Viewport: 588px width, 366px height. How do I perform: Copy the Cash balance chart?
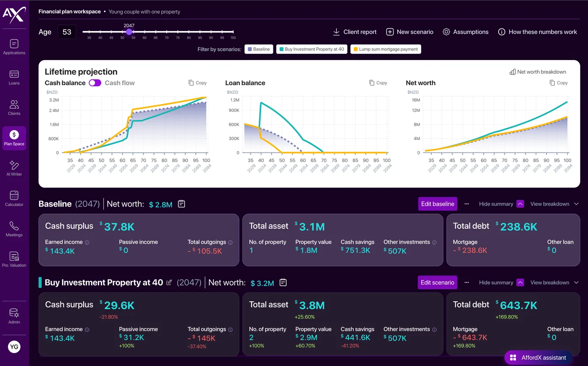(x=197, y=83)
